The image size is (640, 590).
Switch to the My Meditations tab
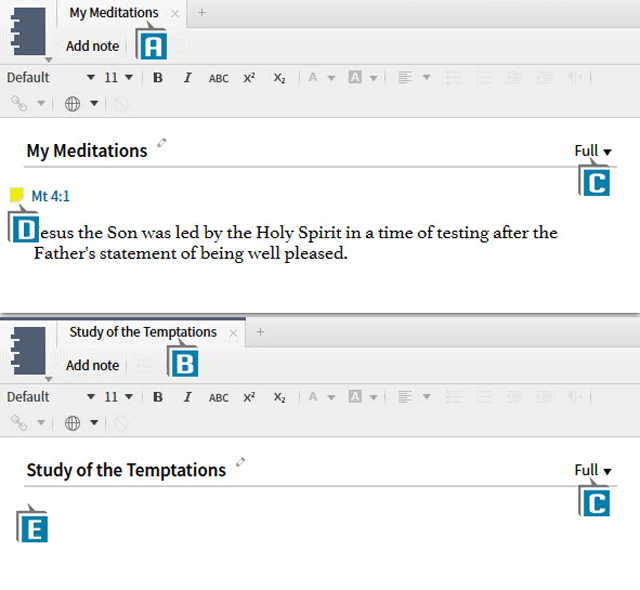click(x=113, y=13)
